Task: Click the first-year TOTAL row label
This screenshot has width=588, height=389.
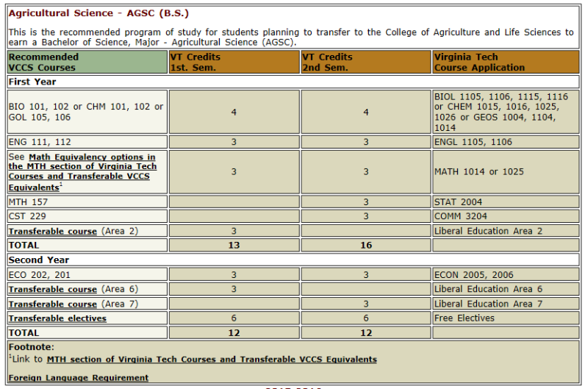Action: coord(87,245)
